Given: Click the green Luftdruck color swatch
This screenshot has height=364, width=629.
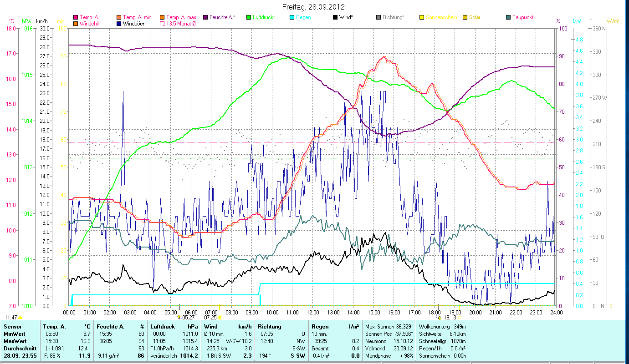Looking at the screenshot, I should pyautogui.click(x=249, y=17).
